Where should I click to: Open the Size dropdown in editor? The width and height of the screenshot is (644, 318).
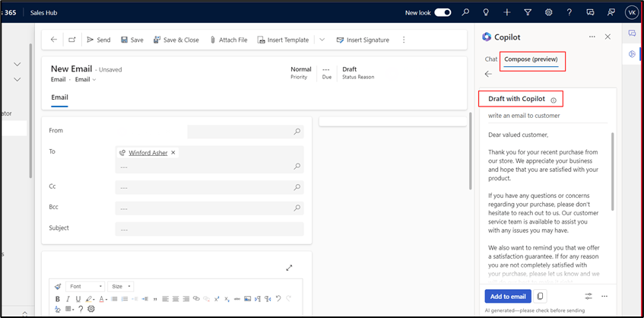pyautogui.click(x=121, y=287)
